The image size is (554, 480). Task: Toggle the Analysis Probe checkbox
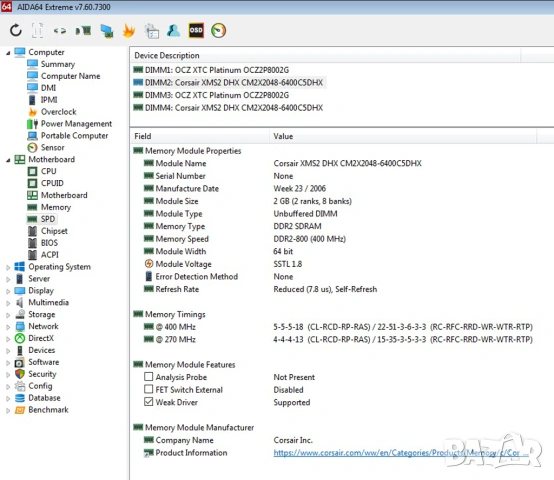tap(148, 377)
